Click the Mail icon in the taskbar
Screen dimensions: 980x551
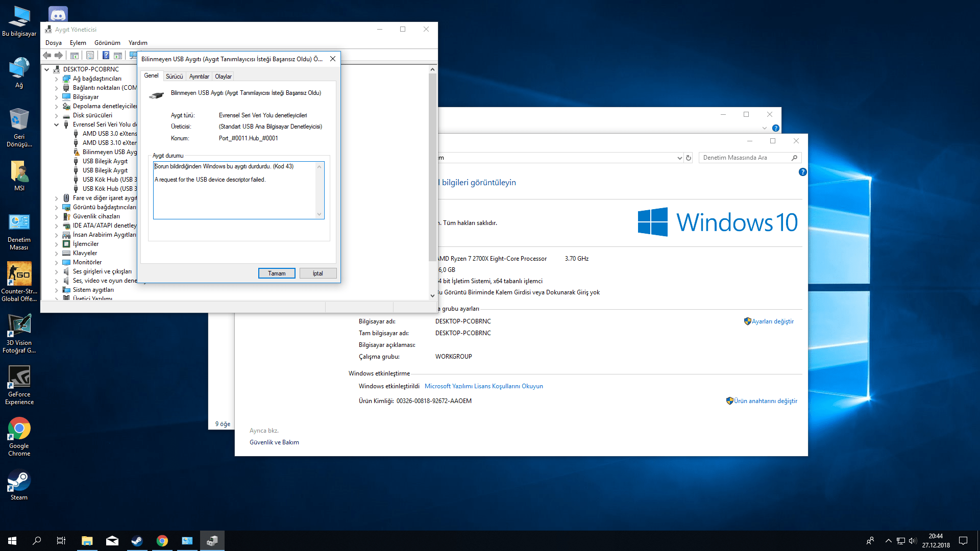coord(112,541)
